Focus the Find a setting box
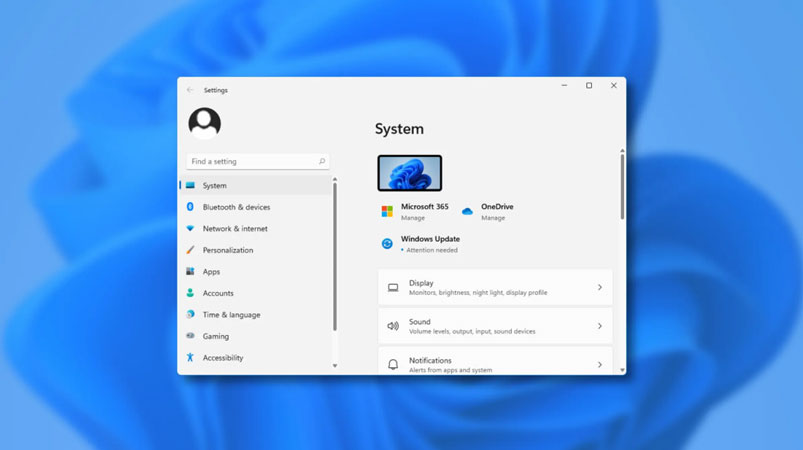Image resolution: width=803 pixels, height=450 pixels. pyautogui.click(x=258, y=161)
